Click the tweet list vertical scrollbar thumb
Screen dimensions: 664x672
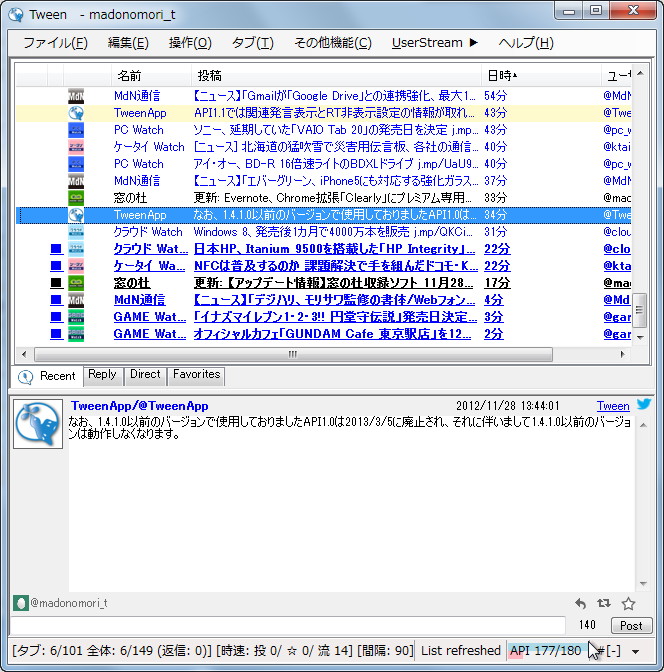pyautogui.click(x=640, y=310)
